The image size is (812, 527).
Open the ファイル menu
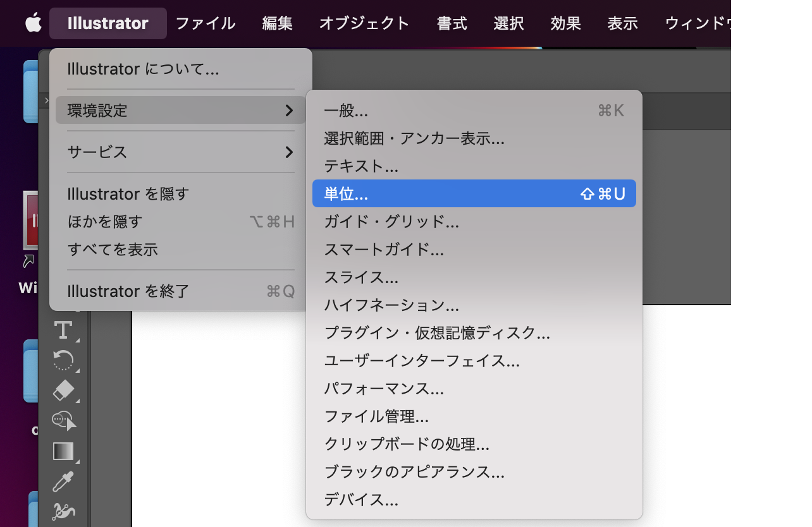[x=206, y=23]
